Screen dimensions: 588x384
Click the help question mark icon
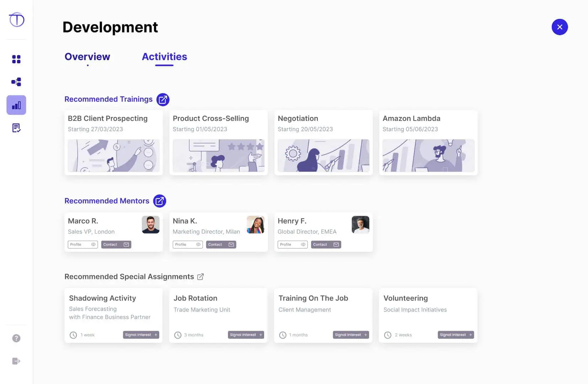point(16,338)
